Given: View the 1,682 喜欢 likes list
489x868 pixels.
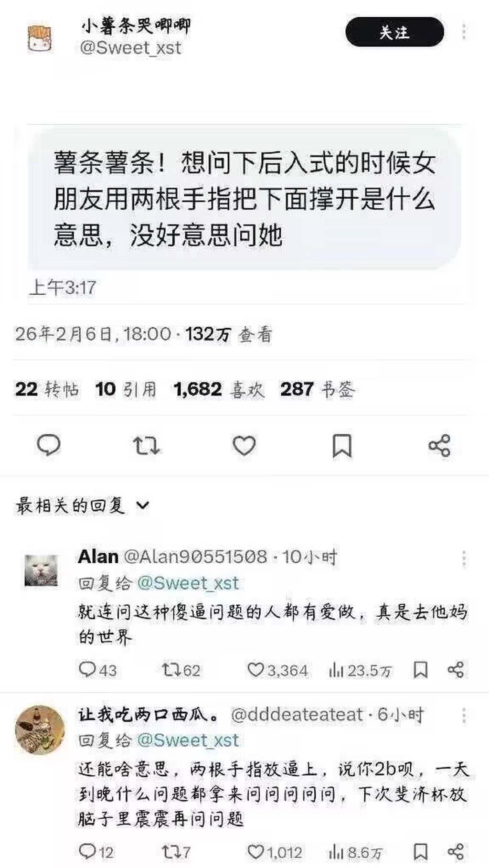Looking at the screenshot, I should point(219,389).
